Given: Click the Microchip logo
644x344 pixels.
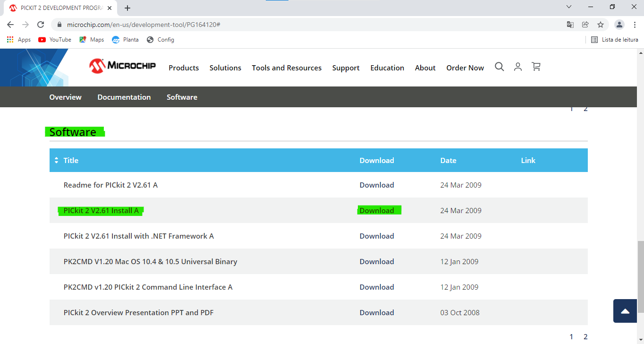Looking at the screenshot, I should point(122,66).
